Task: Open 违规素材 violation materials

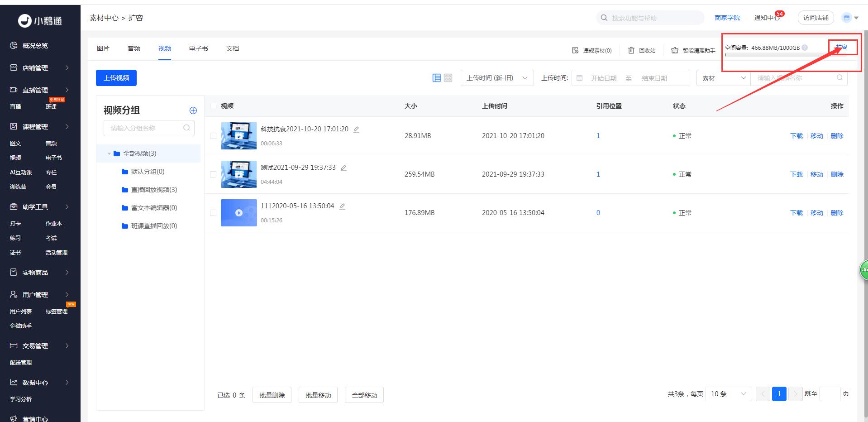Action: (x=592, y=50)
